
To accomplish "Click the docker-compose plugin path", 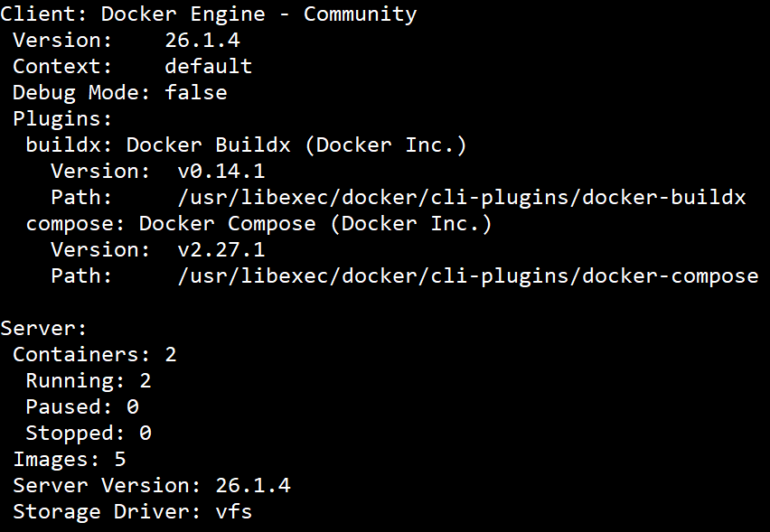I will click(467, 275).
